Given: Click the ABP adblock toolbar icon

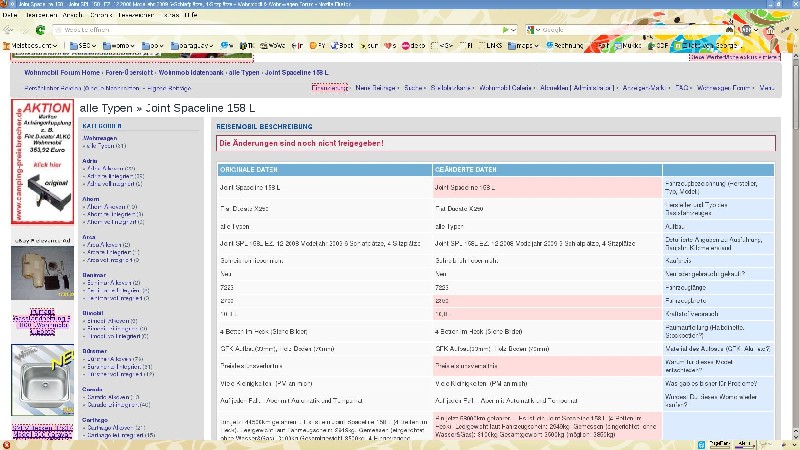Looking at the screenshot, I should click(746, 30).
